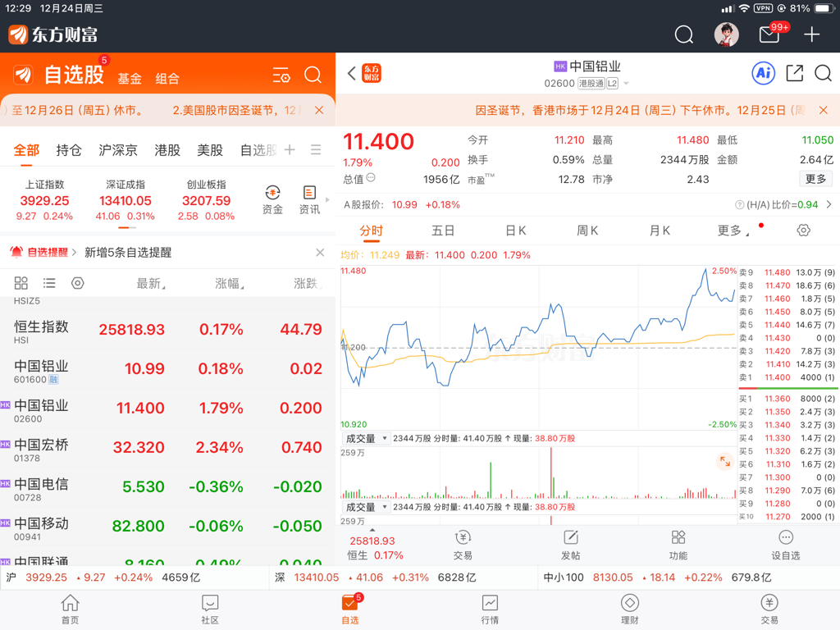Image resolution: width=840 pixels, height=630 pixels.
Task: Open watchlist tab list menu icon
Action: (316, 150)
